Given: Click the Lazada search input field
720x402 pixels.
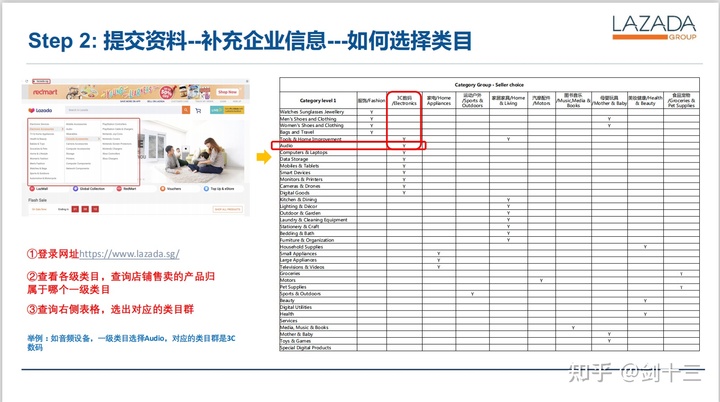Looking at the screenshot, I should pos(123,110).
